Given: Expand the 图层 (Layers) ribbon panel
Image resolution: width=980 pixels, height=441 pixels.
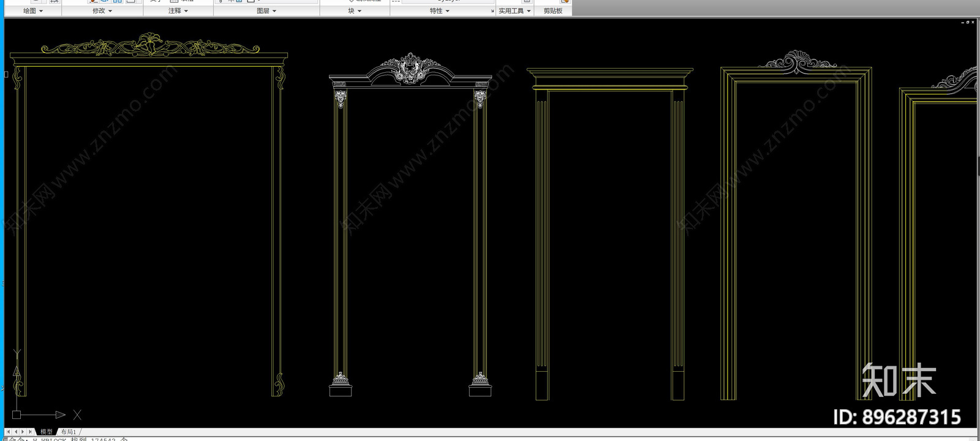Looking at the screenshot, I should point(266,10).
